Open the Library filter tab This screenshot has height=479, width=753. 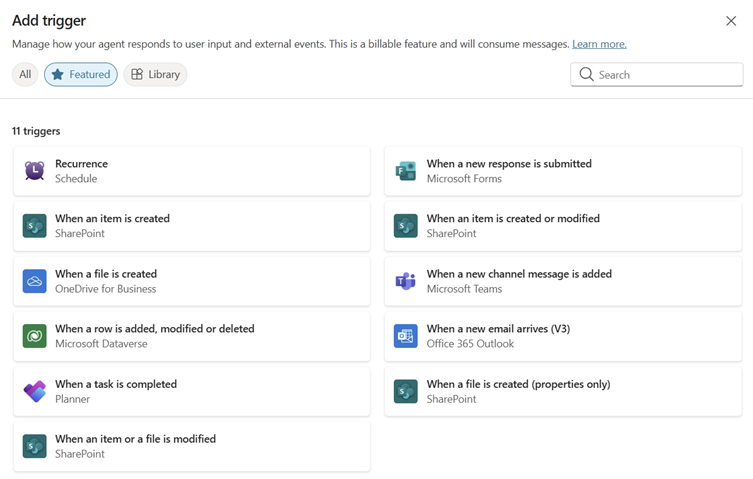(155, 74)
